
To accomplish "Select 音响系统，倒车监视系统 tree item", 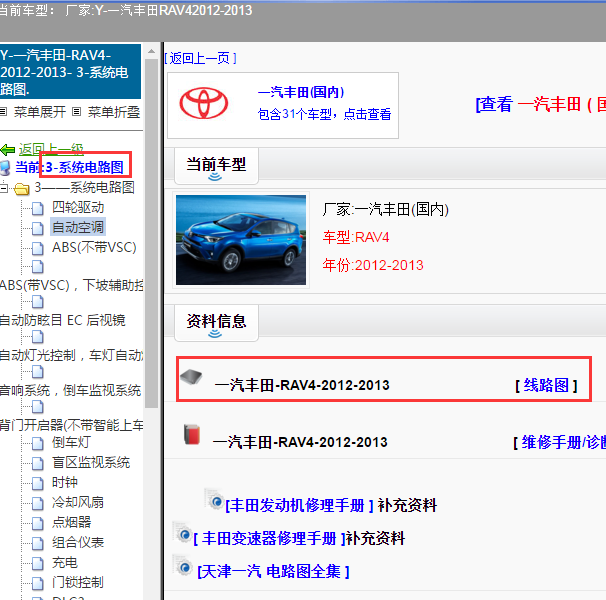I will coord(70,390).
